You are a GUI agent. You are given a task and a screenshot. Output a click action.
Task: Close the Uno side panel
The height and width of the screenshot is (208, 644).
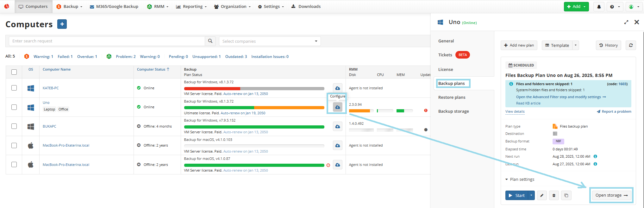(x=637, y=22)
